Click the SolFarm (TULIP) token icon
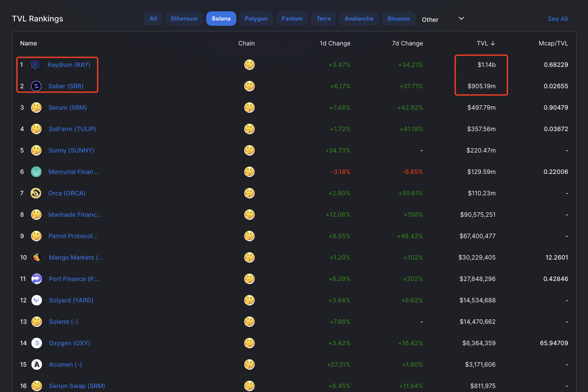 (36, 129)
